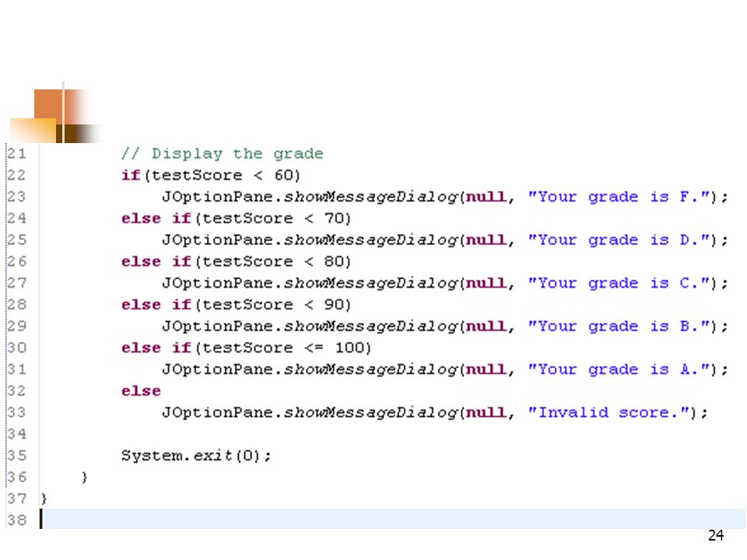Click the string "Your grade is B."
747x560 pixels.
tap(619, 326)
